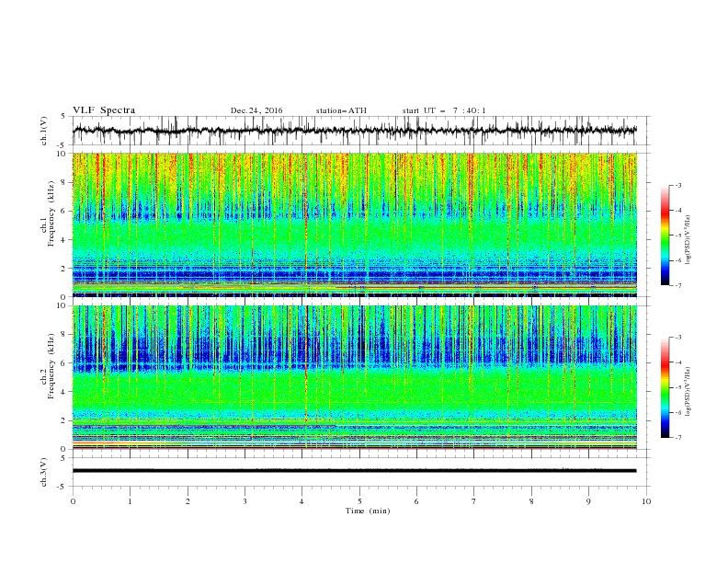Image resolution: width=728 pixels, height=563 pixels.
Task: Click the "5" tick on ch.1(V) axis
Action: click(x=63, y=117)
